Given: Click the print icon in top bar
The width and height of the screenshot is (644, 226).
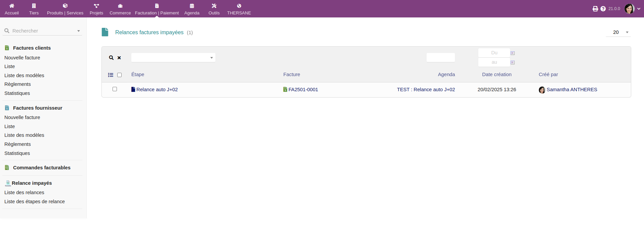Looking at the screenshot, I should (x=595, y=9).
